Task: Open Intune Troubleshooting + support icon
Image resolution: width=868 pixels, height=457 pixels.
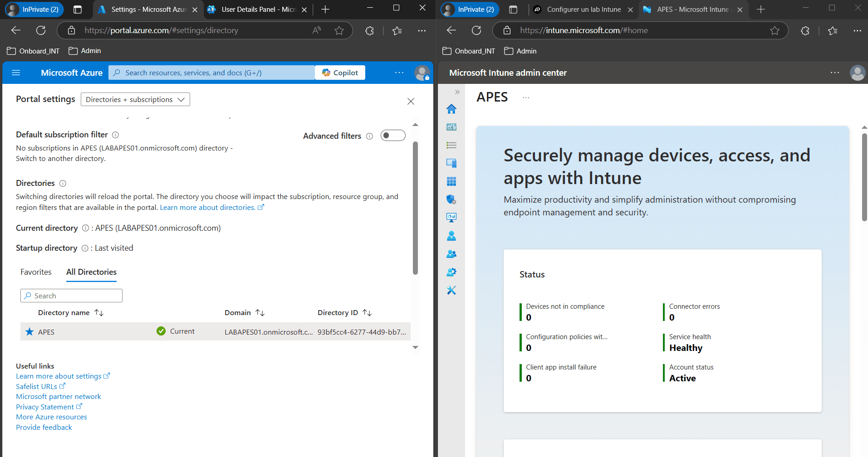Action: [451, 290]
